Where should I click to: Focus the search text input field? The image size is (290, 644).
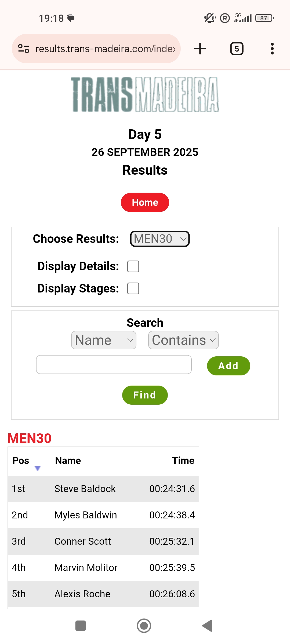pyautogui.click(x=114, y=365)
